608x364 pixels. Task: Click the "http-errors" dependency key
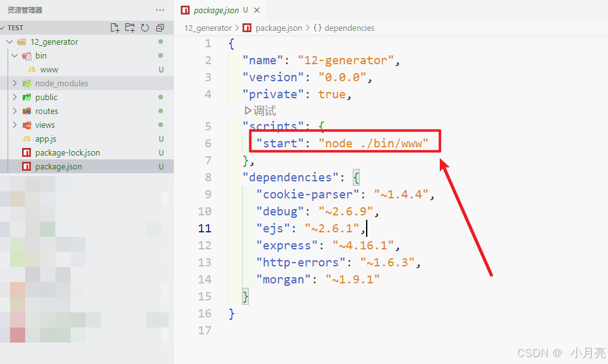point(301,263)
